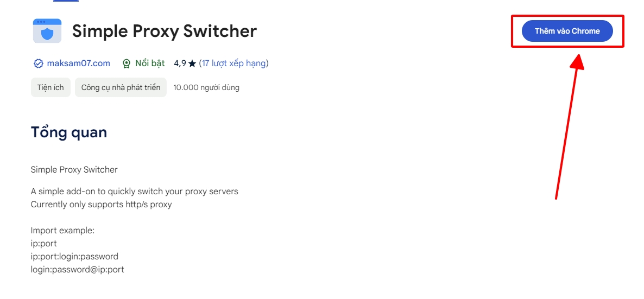Click the 'A simple add-on' description line
Viewport: 644px width, 299px height.
point(134,191)
